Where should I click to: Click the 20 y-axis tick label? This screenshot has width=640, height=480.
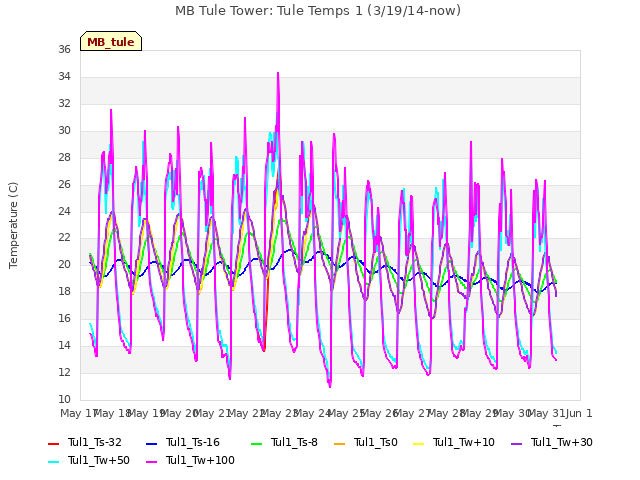[64, 264]
